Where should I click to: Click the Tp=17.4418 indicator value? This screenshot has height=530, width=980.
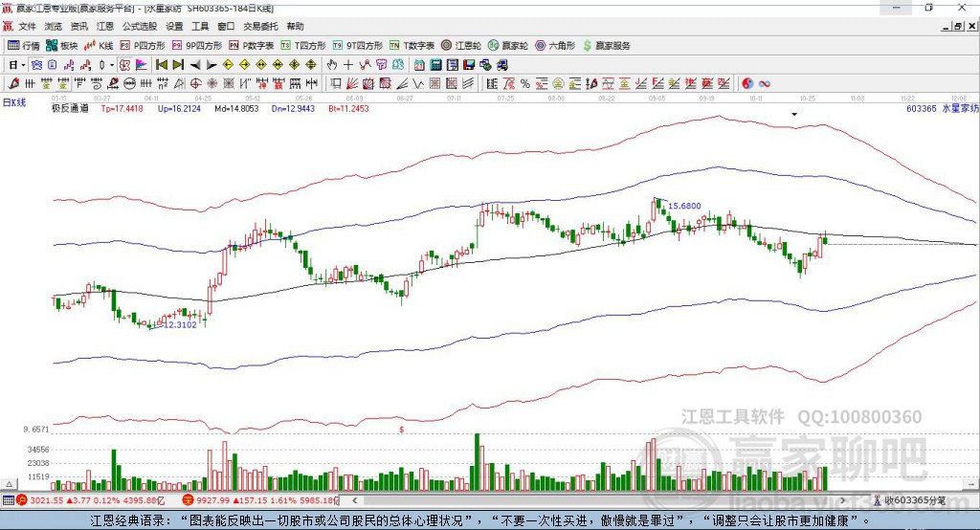coord(122,108)
